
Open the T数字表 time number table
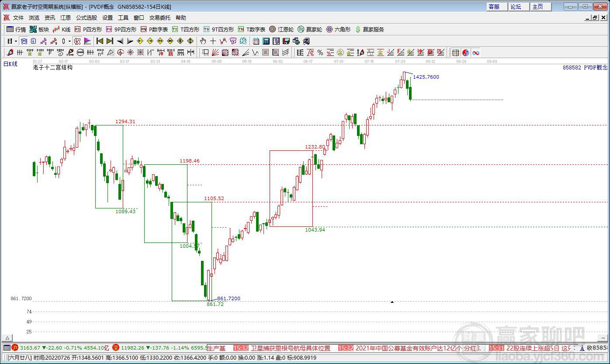point(252,29)
